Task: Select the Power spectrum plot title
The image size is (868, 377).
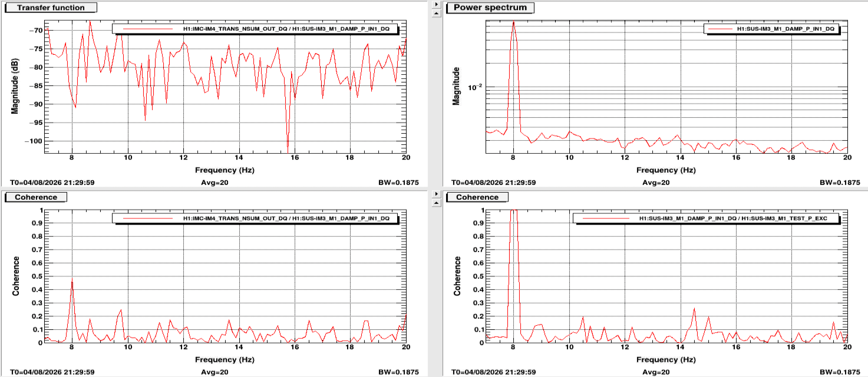Action: [490, 7]
